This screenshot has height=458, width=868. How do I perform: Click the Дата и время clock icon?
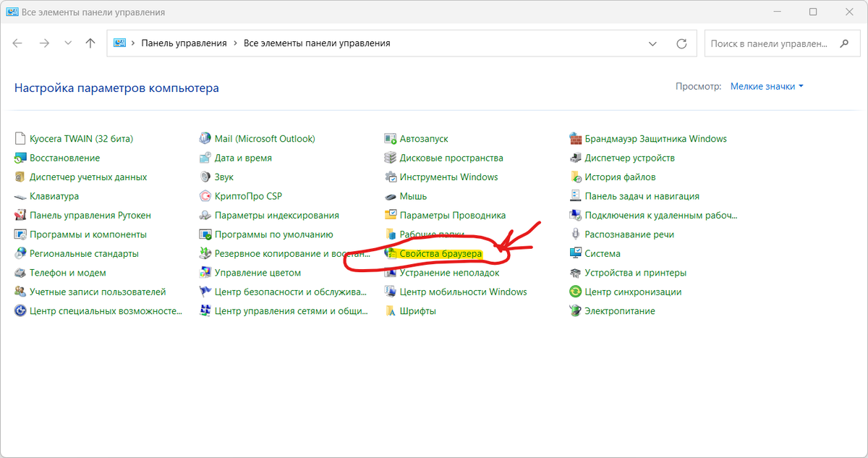(x=205, y=158)
